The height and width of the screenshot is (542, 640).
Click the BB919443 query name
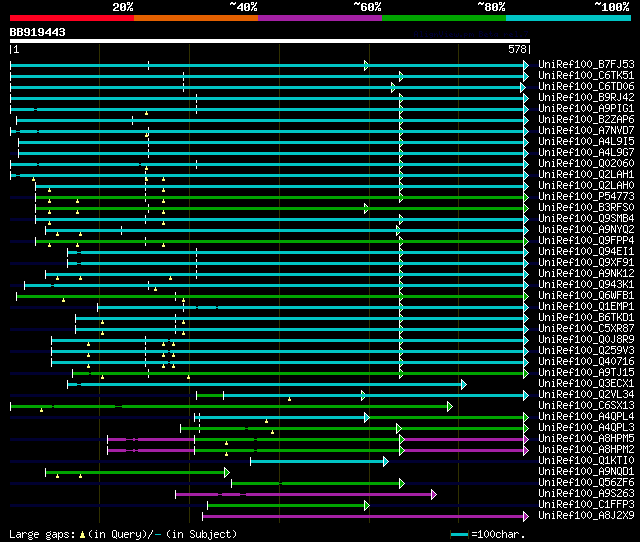click(x=38, y=32)
